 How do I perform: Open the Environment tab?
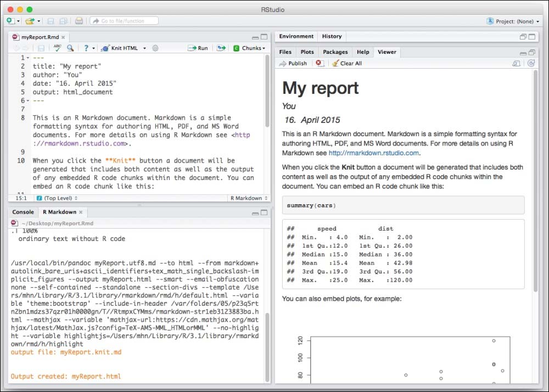point(296,36)
